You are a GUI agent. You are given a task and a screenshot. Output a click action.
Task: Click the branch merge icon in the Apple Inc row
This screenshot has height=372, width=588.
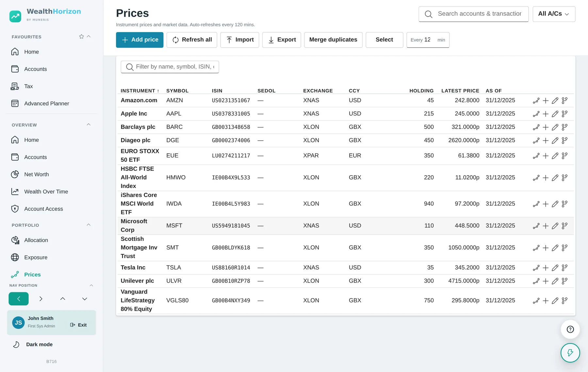[564, 114]
